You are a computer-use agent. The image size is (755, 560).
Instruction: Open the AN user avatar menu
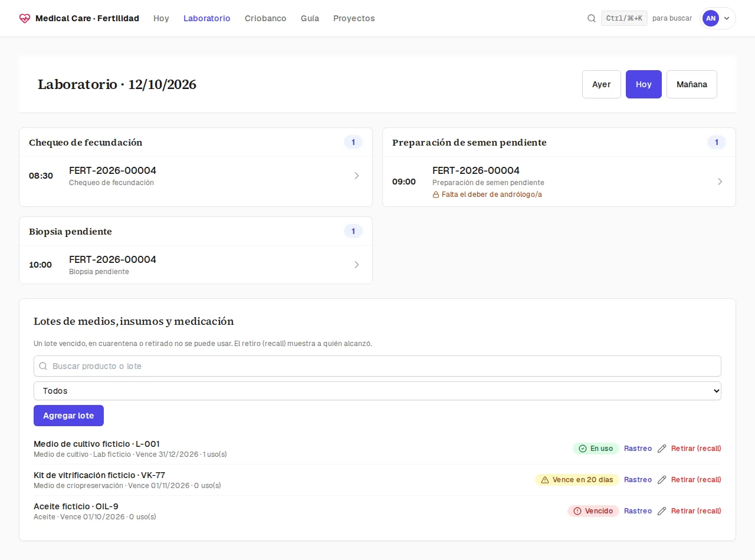tap(717, 18)
